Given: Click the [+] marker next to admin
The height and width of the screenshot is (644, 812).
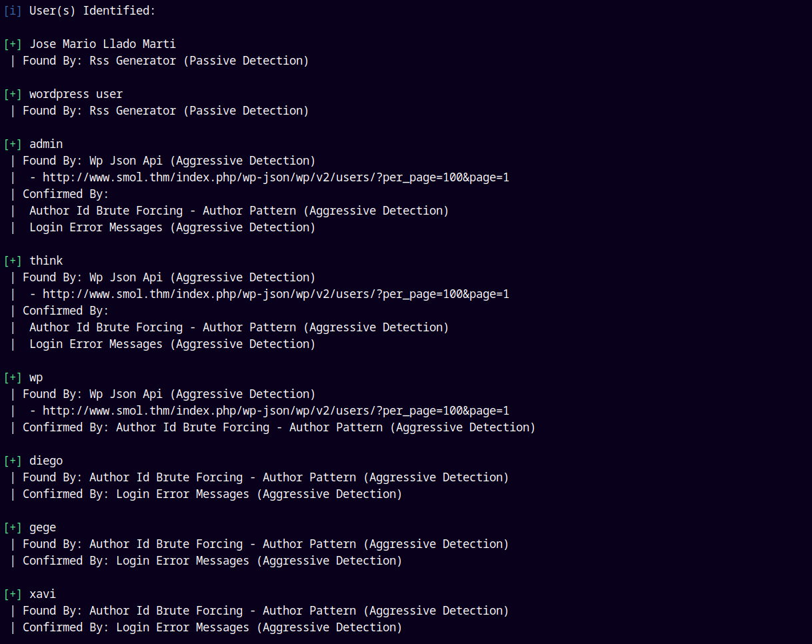Looking at the screenshot, I should 13,144.
